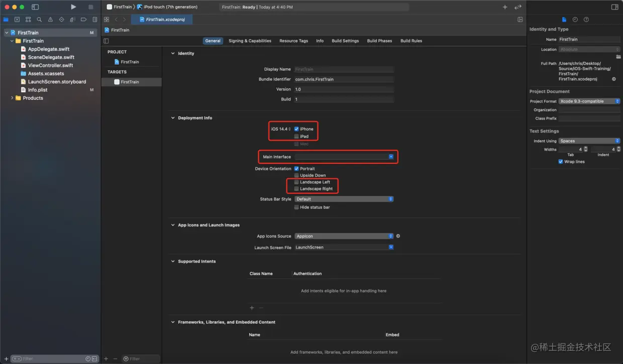
Task: Enable the iPad device checkbox
Action: [296, 137]
